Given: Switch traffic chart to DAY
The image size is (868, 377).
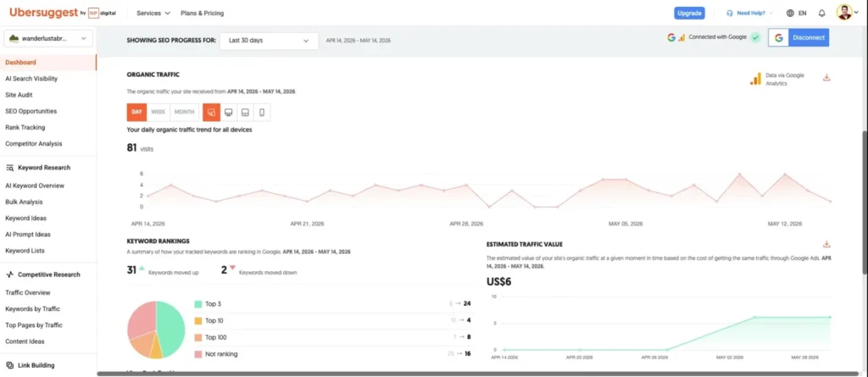Looking at the screenshot, I should pos(136,112).
